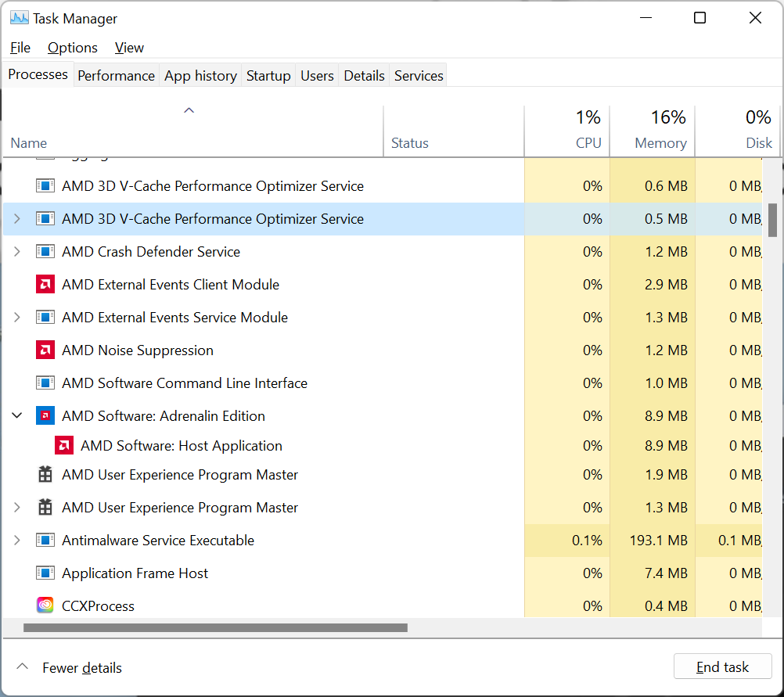Screen dimensions: 784x697
Task: Expand the AMD External Events Service Module
Action: click(17, 318)
